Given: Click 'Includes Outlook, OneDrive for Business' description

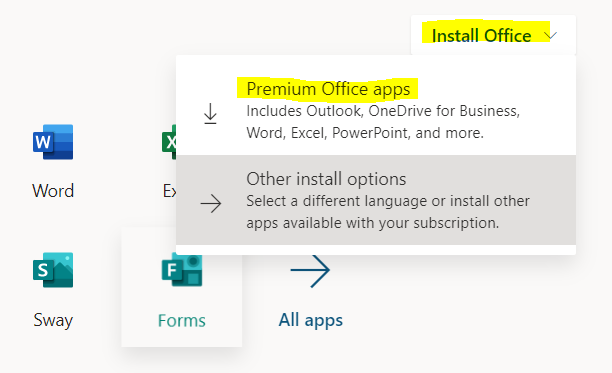Looking at the screenshot, I should (x=383, y=111).
